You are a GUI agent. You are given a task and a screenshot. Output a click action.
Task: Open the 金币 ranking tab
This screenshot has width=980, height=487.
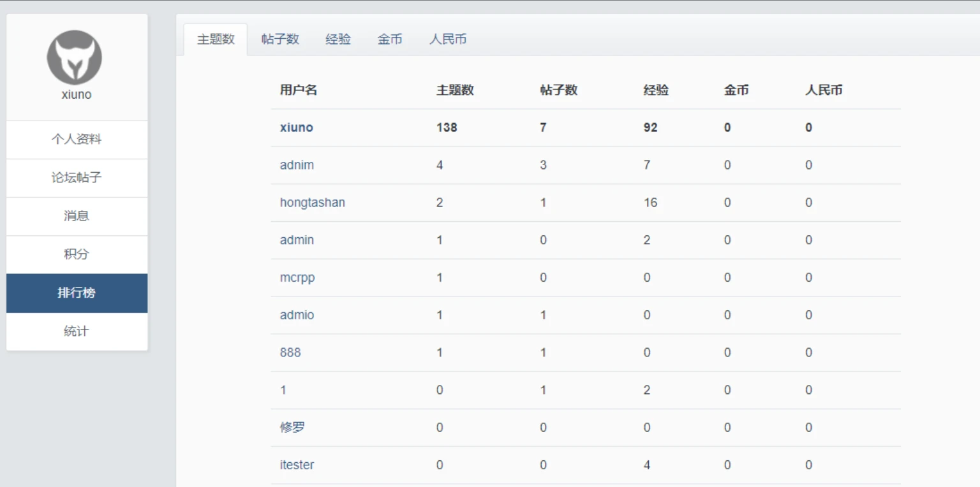(389, 39)
